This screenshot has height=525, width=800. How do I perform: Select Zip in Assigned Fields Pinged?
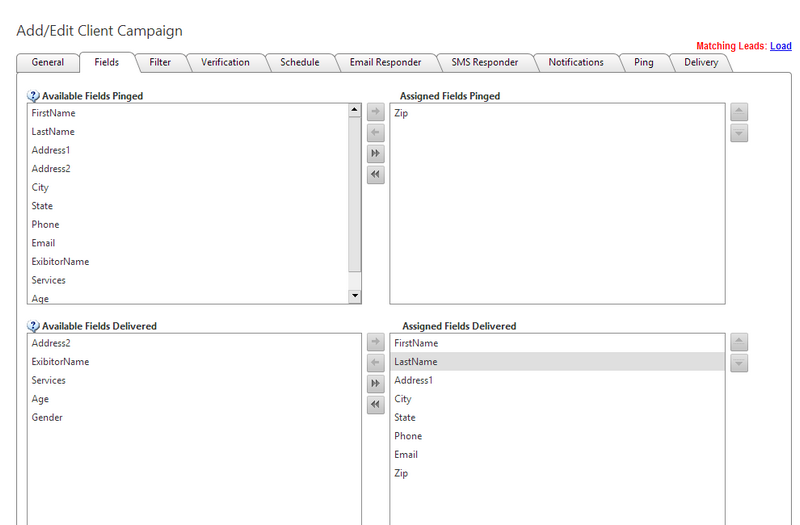coord(401,114)
